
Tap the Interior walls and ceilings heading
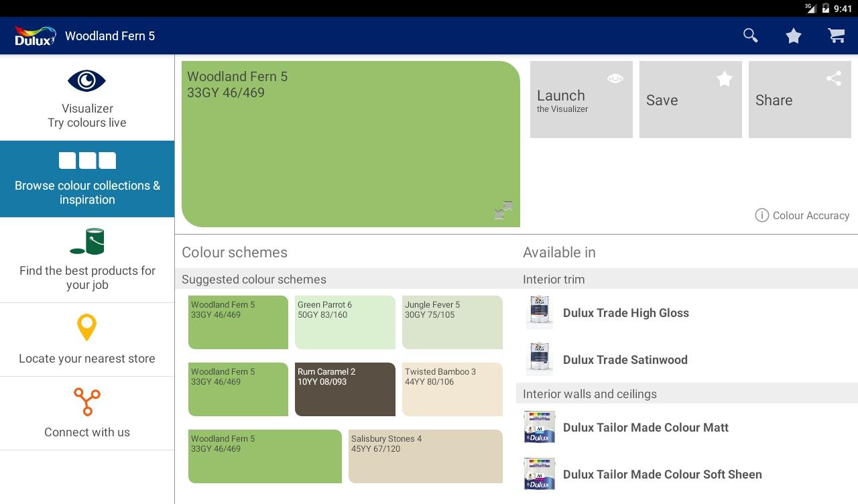click(x=590, y=394)
